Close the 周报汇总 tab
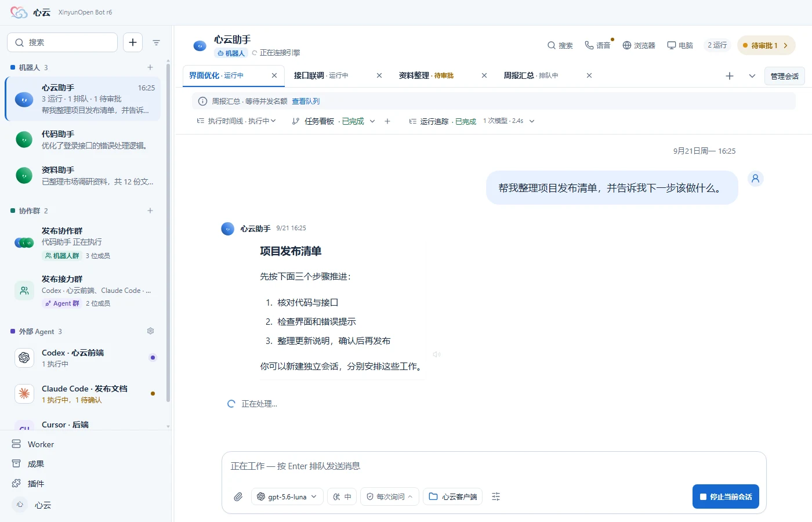812x522 pixels. tap(589, 75)
